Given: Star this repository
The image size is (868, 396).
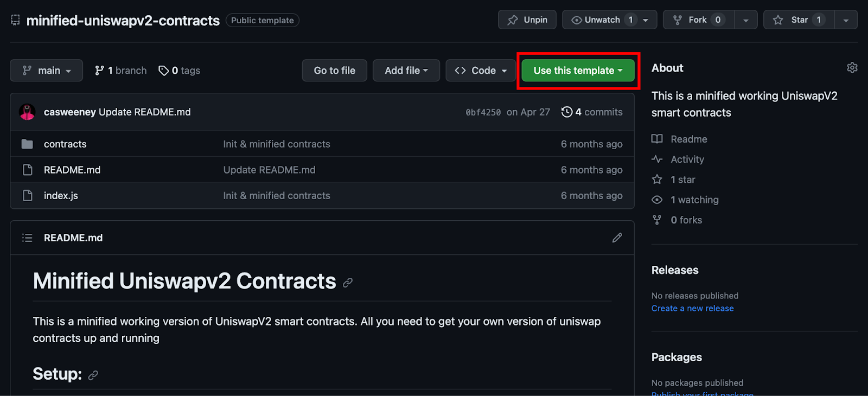Looking at the screenshot, I should 799,20.
